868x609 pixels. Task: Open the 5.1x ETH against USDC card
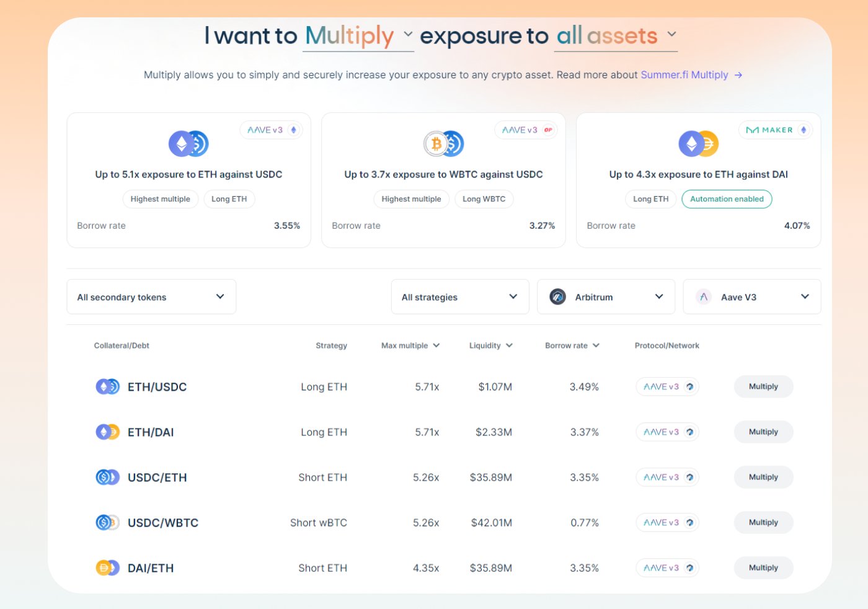click(x=188, y=180)
